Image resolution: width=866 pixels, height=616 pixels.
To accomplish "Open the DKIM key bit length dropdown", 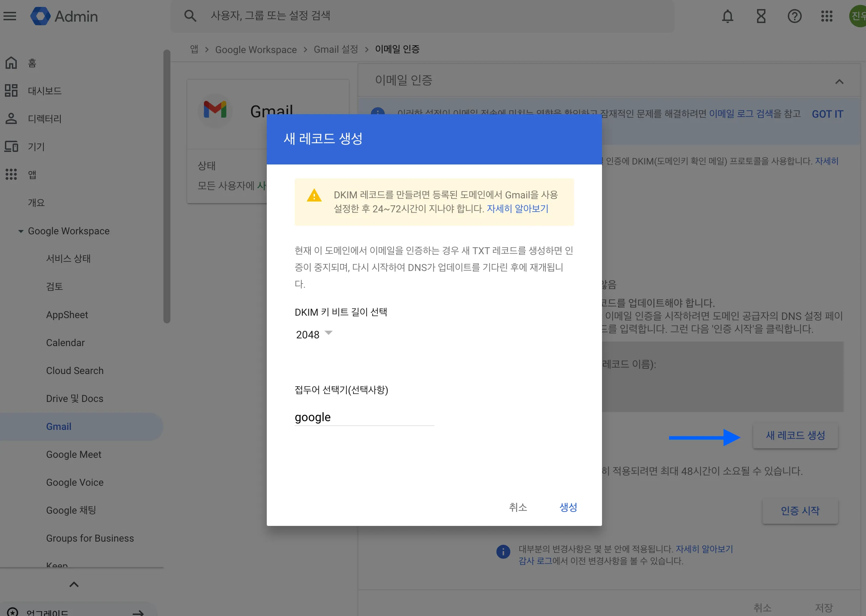I will coord(314,334).
